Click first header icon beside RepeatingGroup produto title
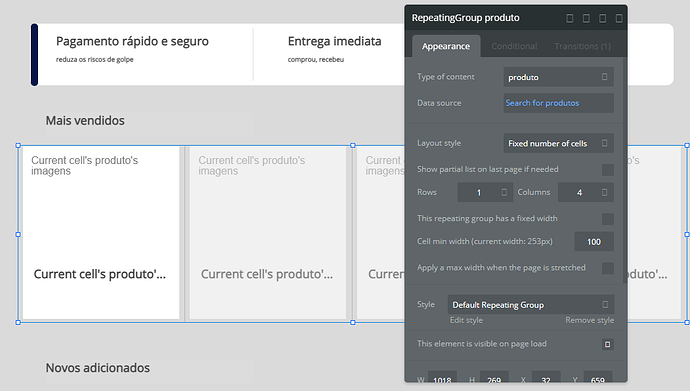Image resolution: width=690 pixels, height=391 pixels. click(x=569, y=18)
